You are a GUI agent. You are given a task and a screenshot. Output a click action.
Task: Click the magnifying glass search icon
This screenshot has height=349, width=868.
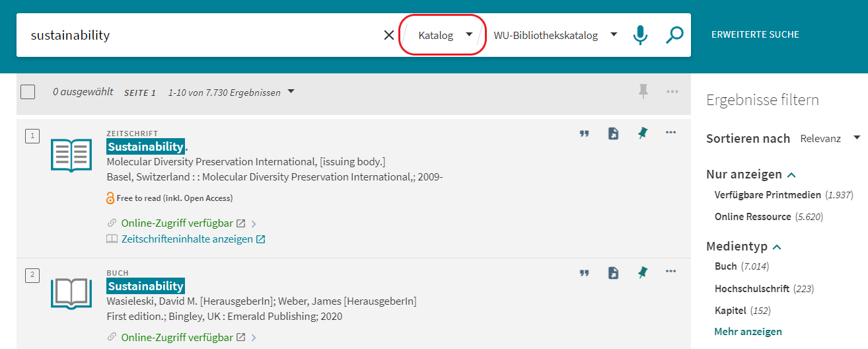click(674, 35)
